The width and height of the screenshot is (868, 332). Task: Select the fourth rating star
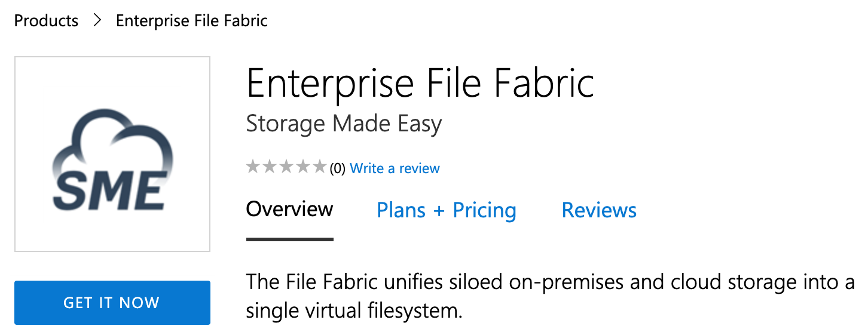(x=304, y=167)
